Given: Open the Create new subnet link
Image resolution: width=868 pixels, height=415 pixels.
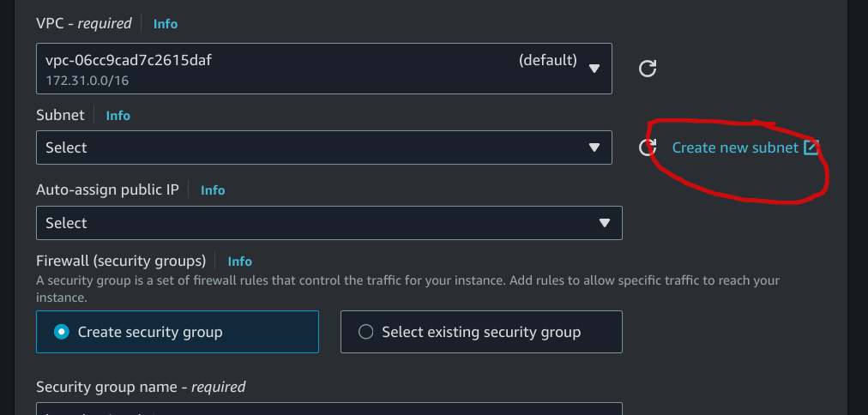Looking at the screenshot, I should click(x=735, y=147).
